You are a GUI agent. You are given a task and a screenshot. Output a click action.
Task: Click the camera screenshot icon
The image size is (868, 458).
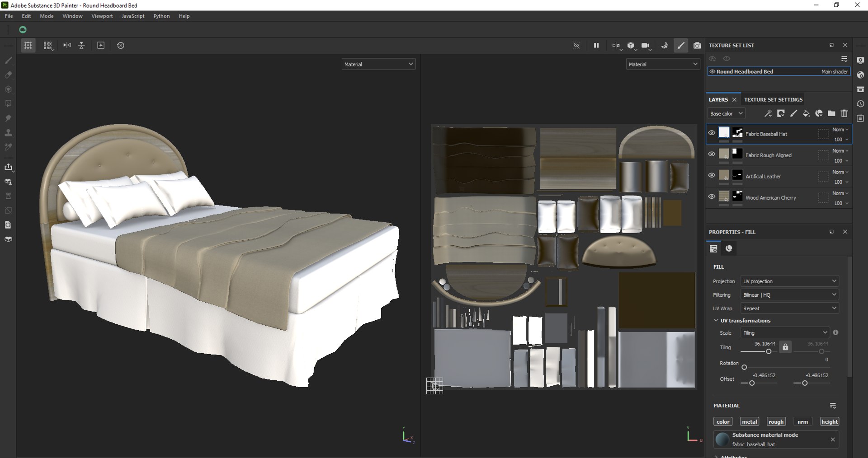click(x=697, y=46)
